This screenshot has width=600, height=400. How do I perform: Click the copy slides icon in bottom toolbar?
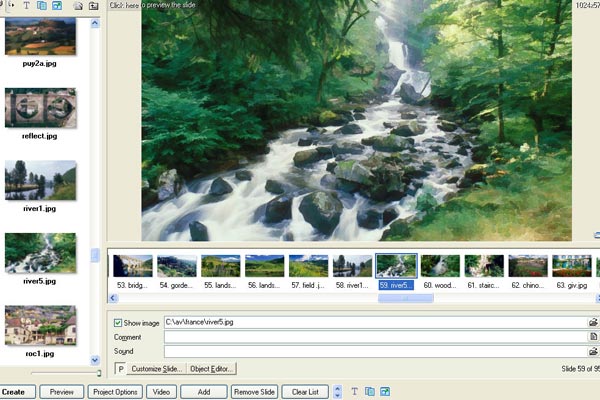[x=370, y=391]
